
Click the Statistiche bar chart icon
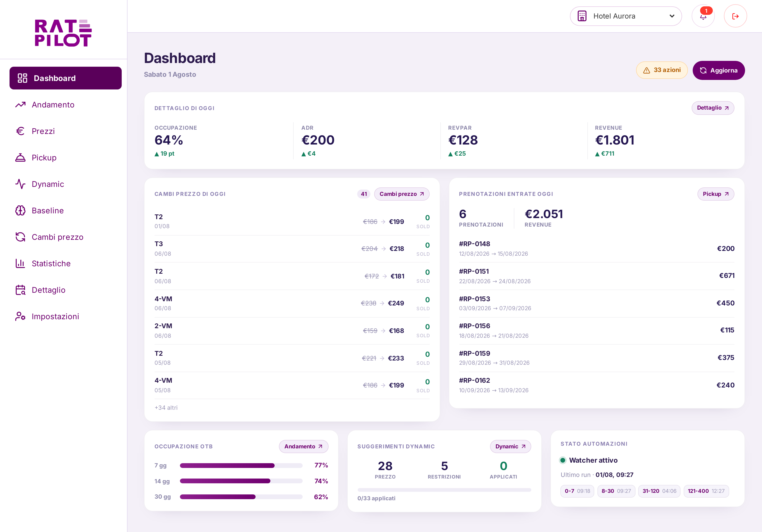[20, 263]
